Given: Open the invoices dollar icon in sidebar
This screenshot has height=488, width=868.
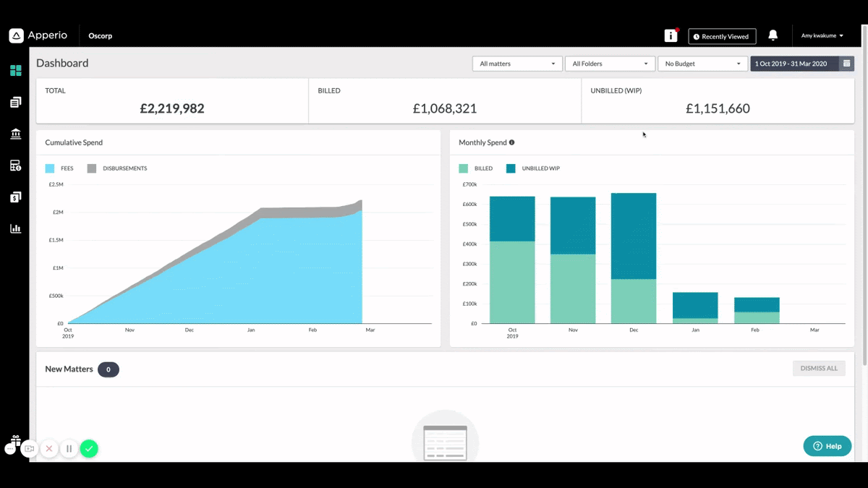Looking at the screenshot, I should tap(15, 197).
